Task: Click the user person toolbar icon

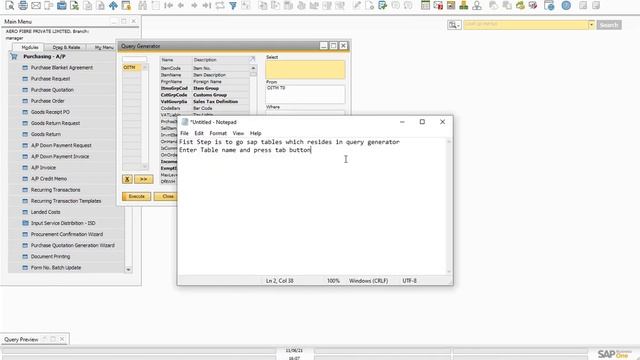Action: tap(477, 5)
